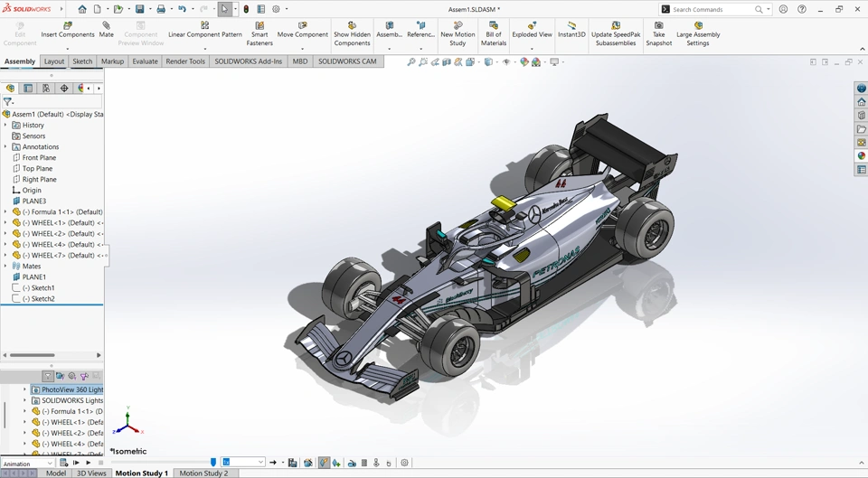Click Play from Start in motion study

(76, 463)
